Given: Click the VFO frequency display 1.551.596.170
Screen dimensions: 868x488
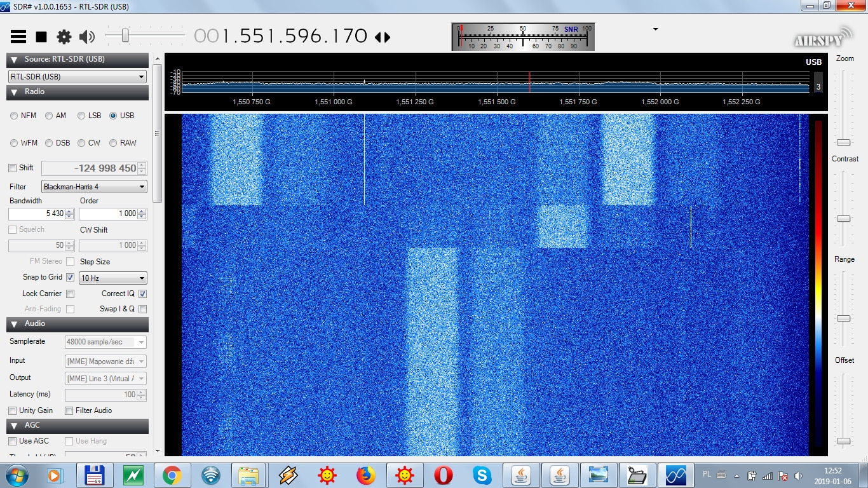Looking at the screenshot, I should click(280, 36).
